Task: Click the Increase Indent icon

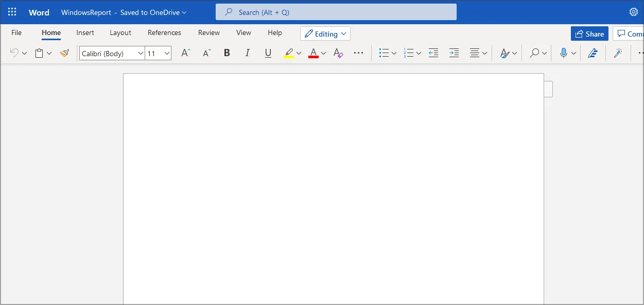Action: pyautogui.click(x=454, y=53)
